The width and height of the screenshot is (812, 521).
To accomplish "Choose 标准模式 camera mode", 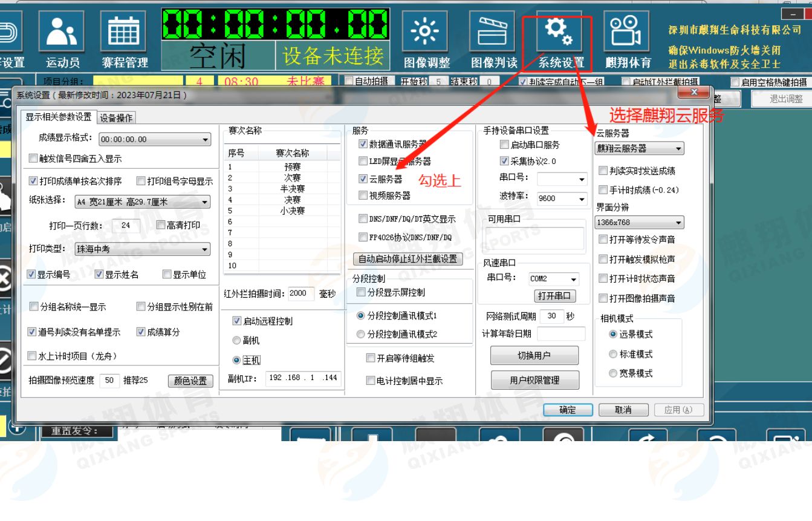I will tap(613, 354).
